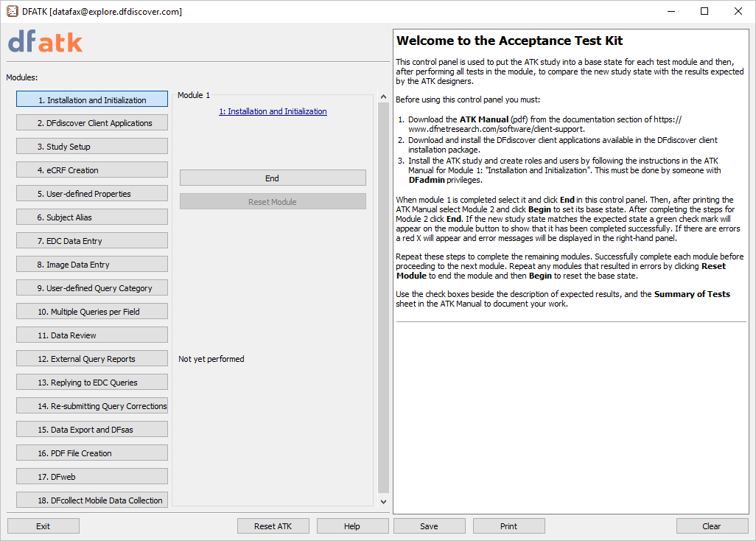The width and height of the screenshot is (756, 541).
Task: Save the test results output
Action: (429, 526)
